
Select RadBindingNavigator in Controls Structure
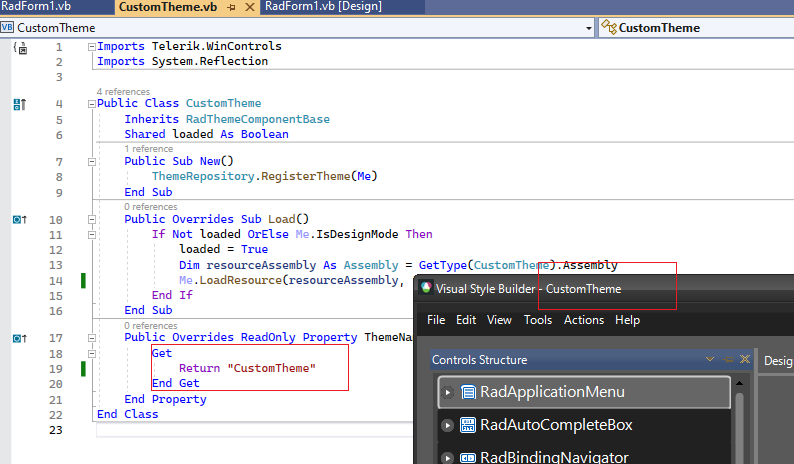[x=584, y=454]
